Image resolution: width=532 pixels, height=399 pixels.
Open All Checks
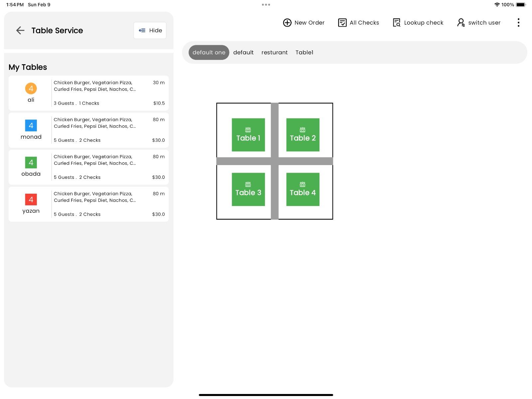(342, 23)
